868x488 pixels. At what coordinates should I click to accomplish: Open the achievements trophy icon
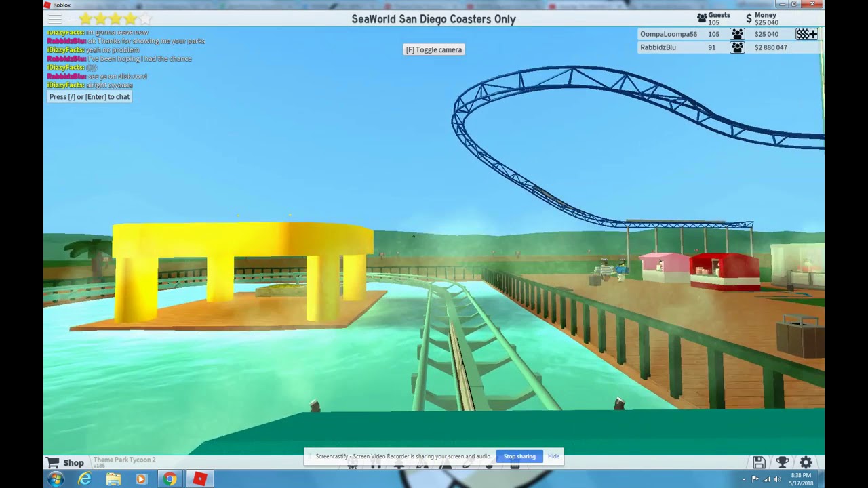click(782, 462)
